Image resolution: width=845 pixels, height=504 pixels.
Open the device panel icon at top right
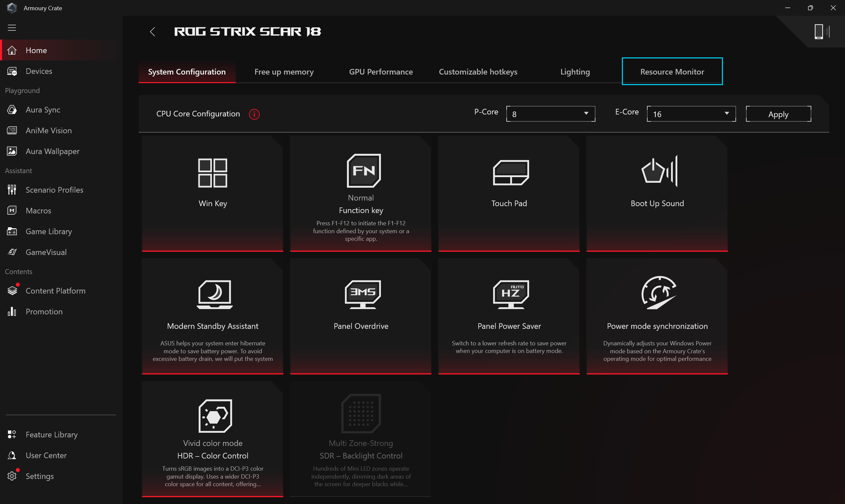[822, 32]
